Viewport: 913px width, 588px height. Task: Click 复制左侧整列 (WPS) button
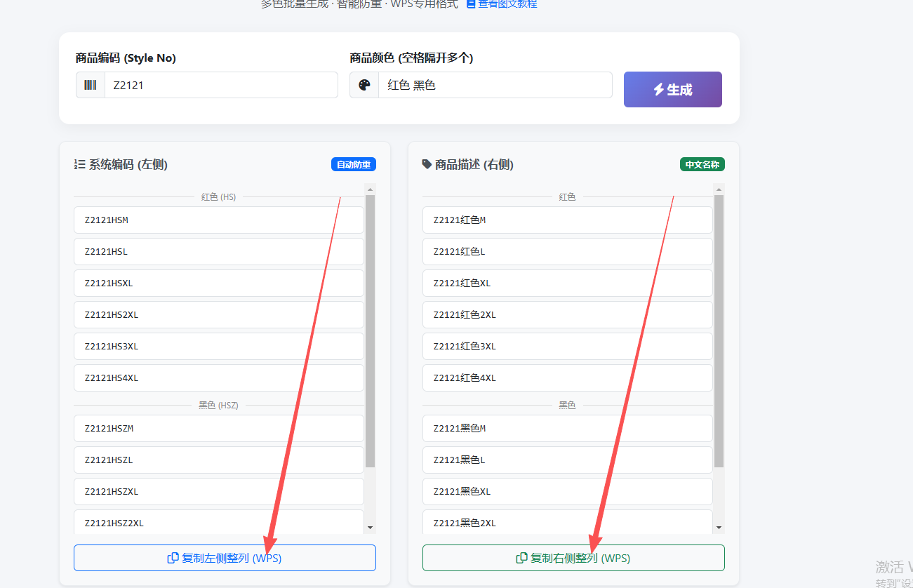[225, 557]
